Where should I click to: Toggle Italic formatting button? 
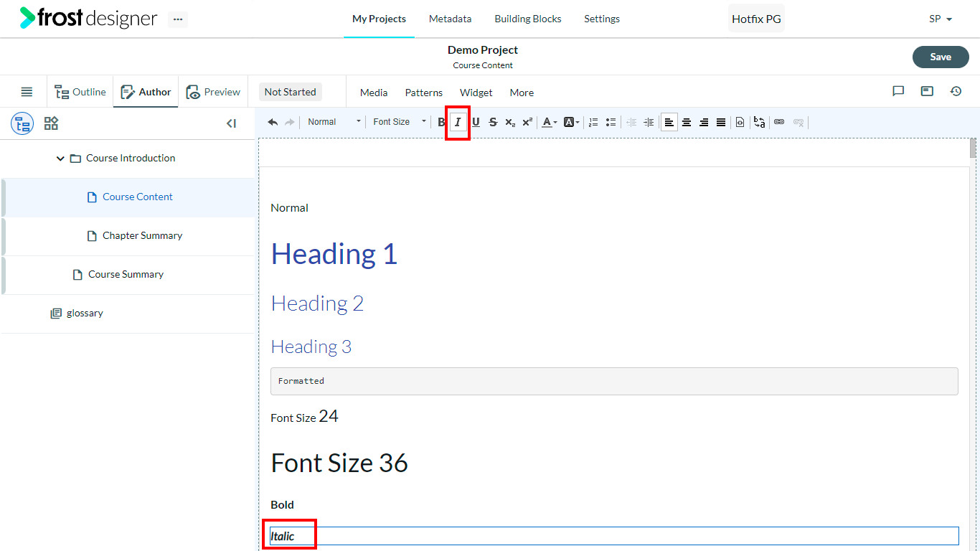tap(458, 122)
